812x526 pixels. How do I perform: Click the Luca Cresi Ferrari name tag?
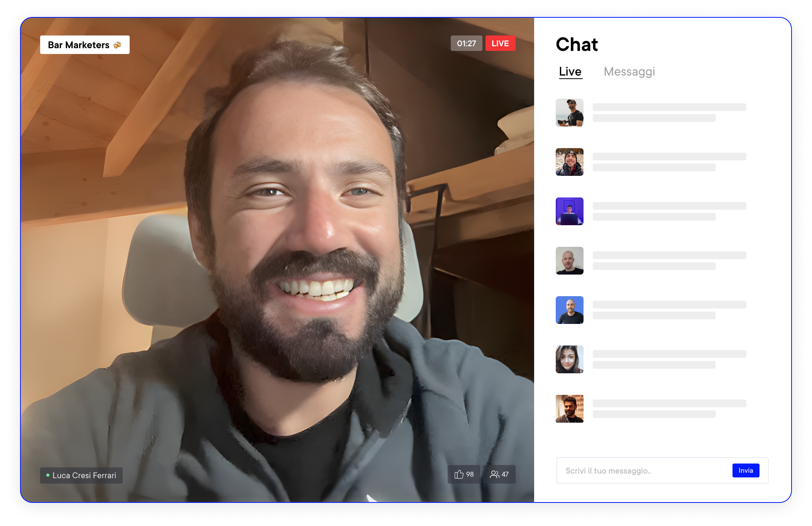pyautogui.click(x=84, y=475)
